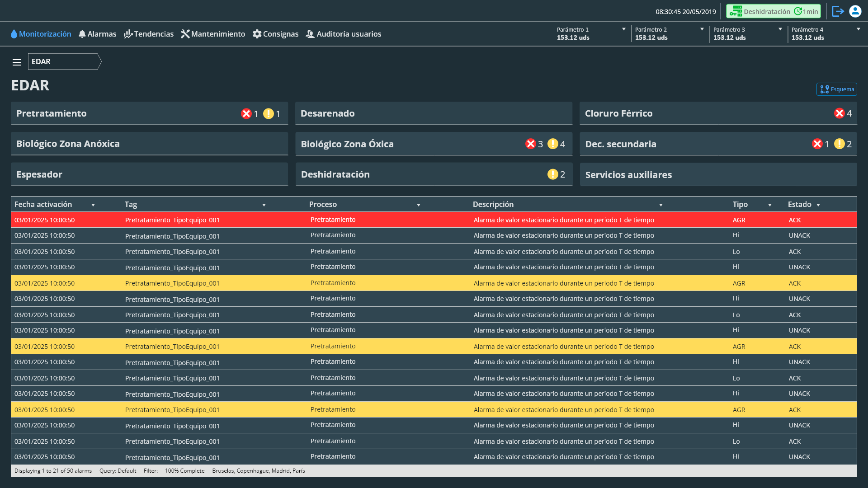Click the logout icon in top bar

coord(837,11)
